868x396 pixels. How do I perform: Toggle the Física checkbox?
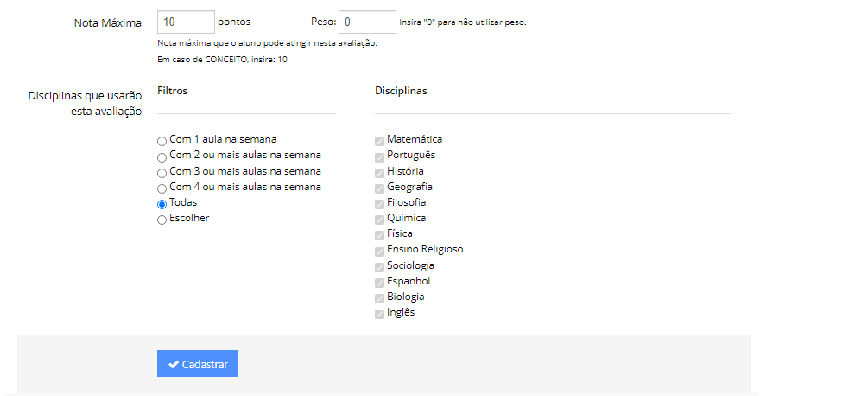point(379,235)
